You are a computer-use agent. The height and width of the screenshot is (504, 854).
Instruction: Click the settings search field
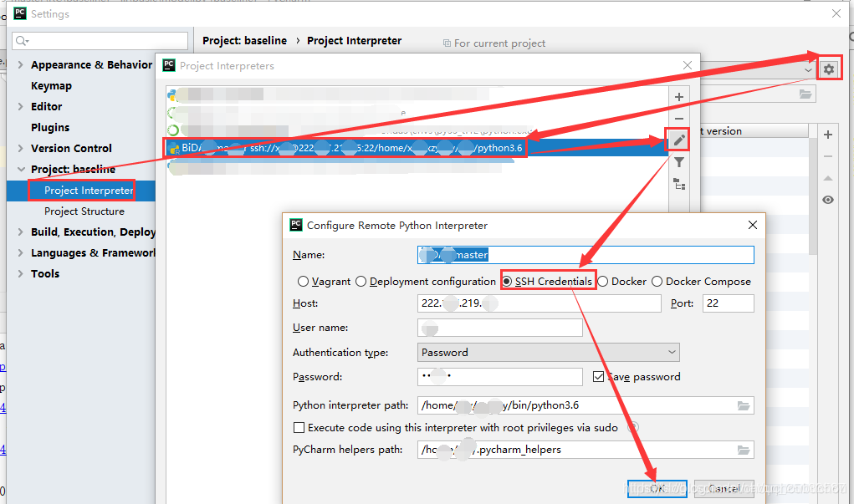pyautogui.click(x=99, y=40)
